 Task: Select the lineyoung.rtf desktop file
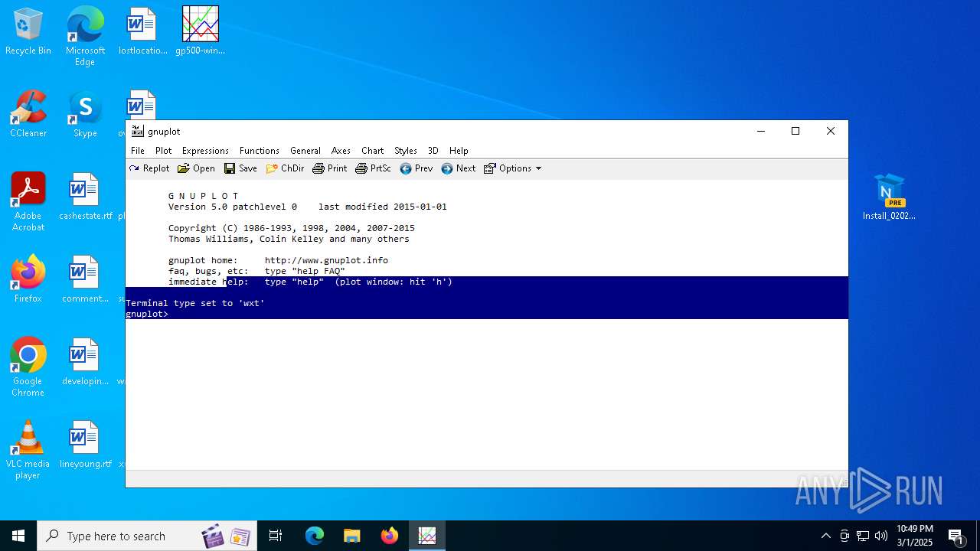[85, 445]
